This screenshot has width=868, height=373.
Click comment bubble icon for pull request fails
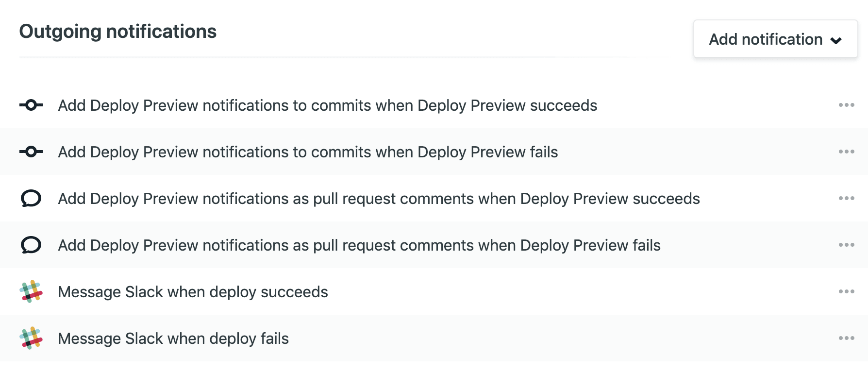(31, 245)
